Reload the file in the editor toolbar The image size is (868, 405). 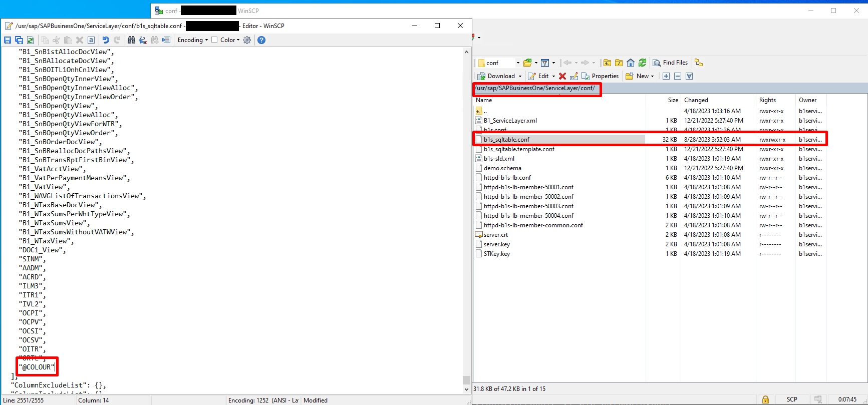(x=31, y=40)
